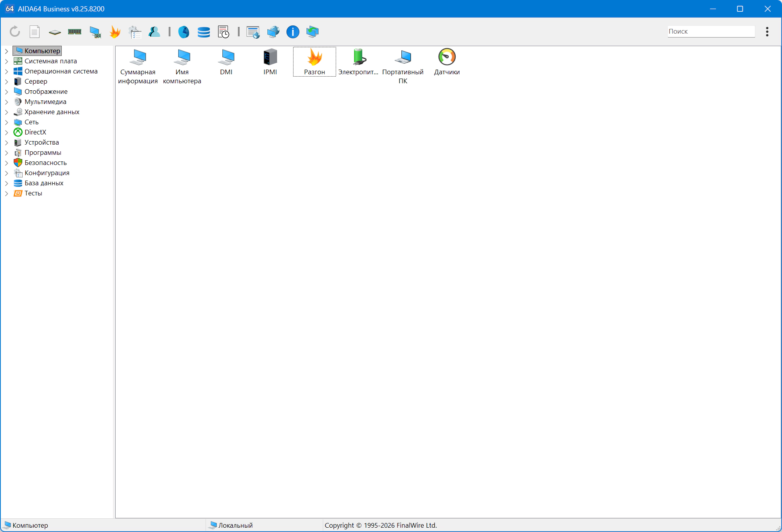782x532 pixels.
Task: Click the pie chart toolbar icon
Action: click(x=184, y=32)
